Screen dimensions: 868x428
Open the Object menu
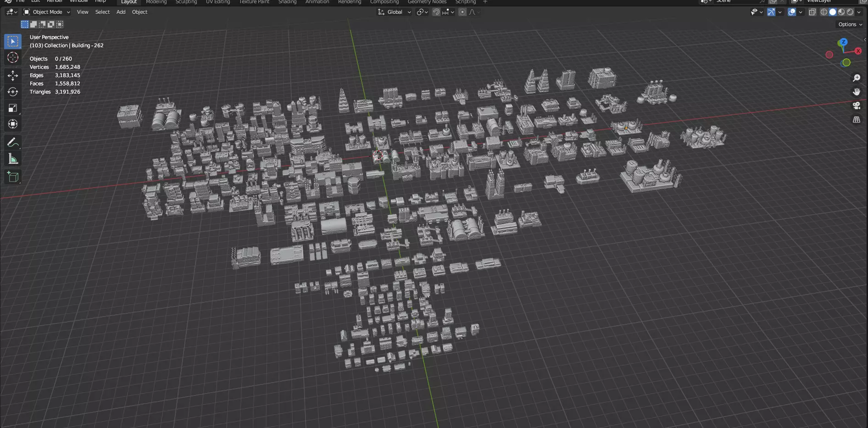click(139, 12)
